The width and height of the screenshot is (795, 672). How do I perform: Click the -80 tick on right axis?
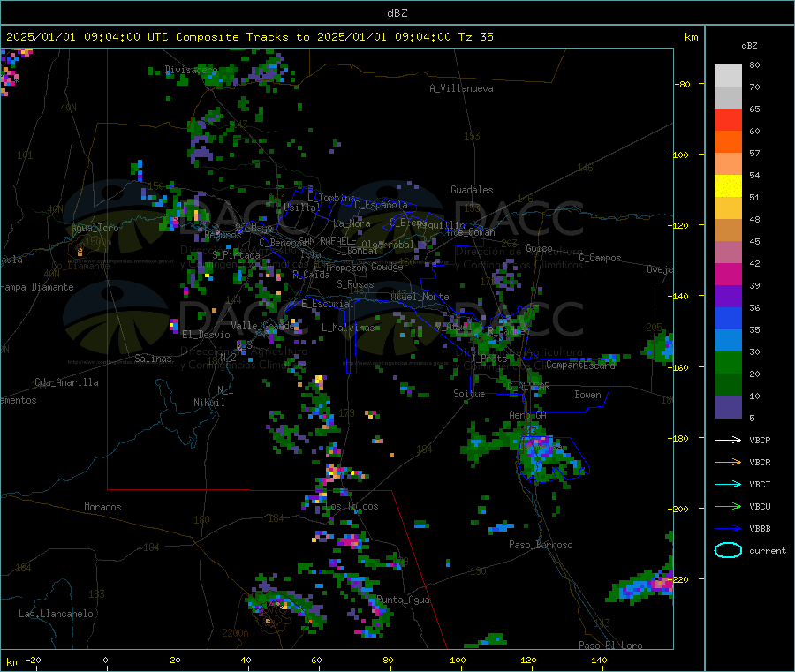coord(683,84)
